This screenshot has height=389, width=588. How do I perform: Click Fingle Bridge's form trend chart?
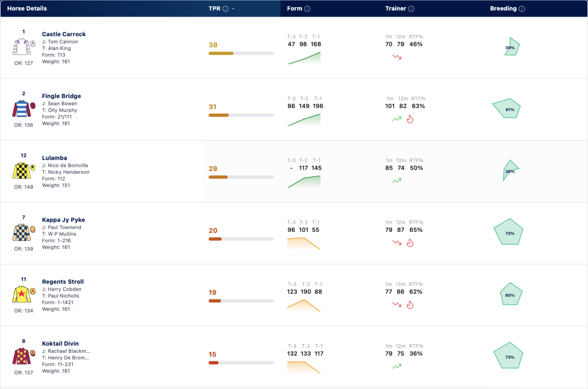click(x=304, y=120)
